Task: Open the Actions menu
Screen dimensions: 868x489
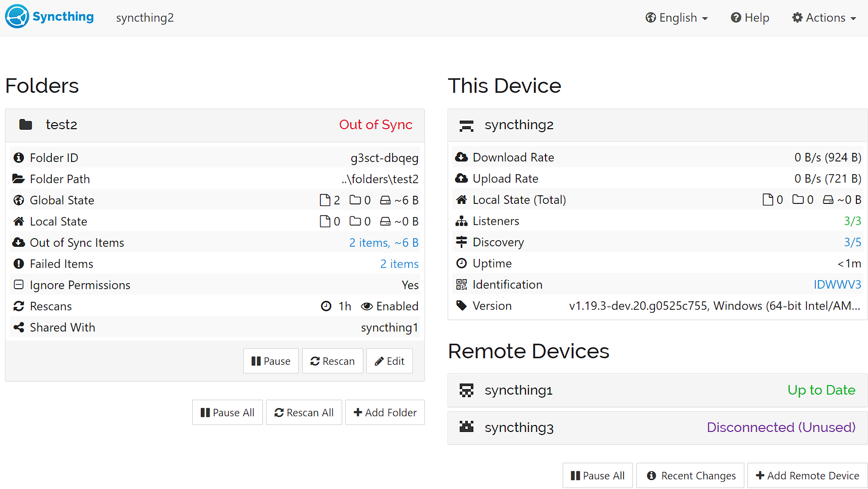Action: tap(824, 17)
